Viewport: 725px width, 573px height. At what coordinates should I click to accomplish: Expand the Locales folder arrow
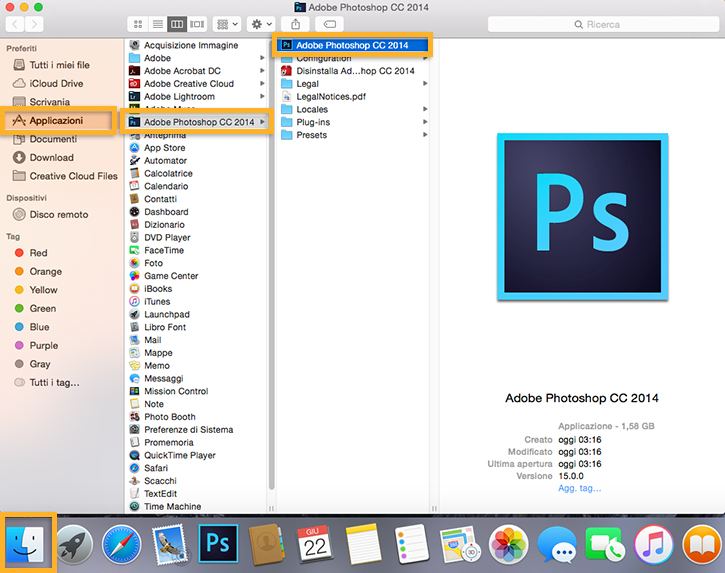[424, 109]
